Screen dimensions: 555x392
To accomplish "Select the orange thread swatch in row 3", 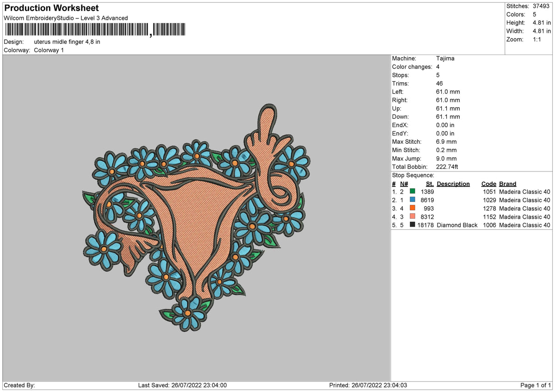I will point(413,208).
